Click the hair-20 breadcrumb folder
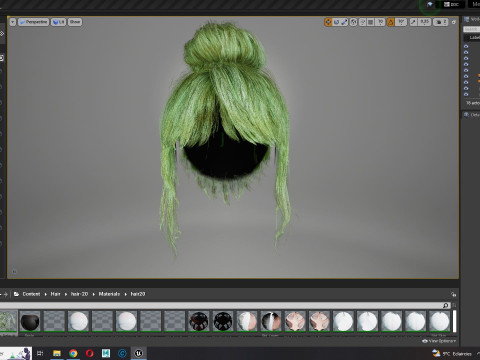Image resolution: width=480 pixels, height=360 pixels. point(79,294)
